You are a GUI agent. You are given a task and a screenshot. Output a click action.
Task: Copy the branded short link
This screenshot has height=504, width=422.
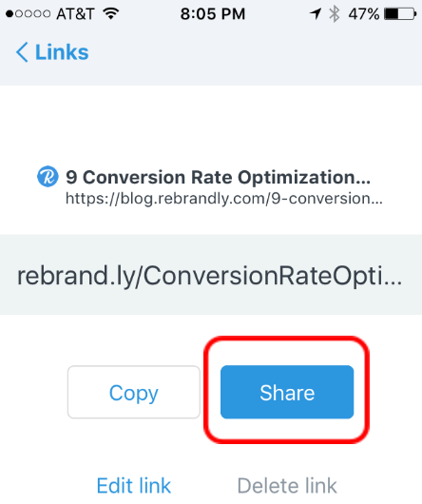tap(134, 392)
